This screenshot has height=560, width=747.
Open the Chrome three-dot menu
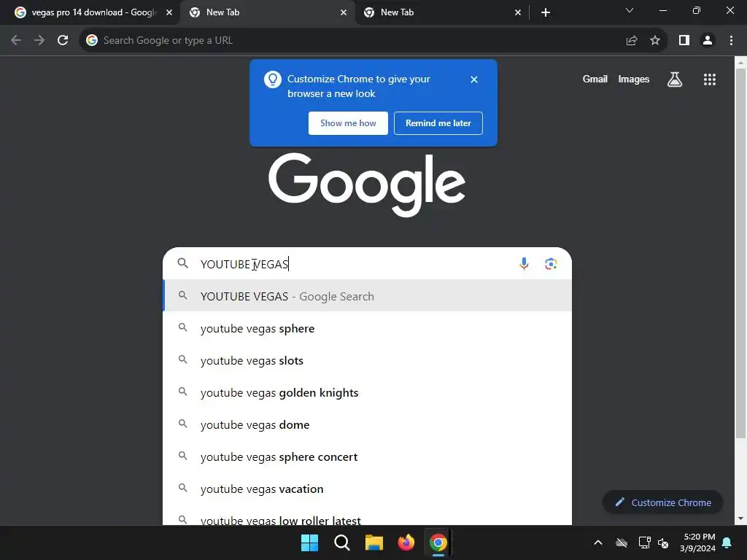731,41
